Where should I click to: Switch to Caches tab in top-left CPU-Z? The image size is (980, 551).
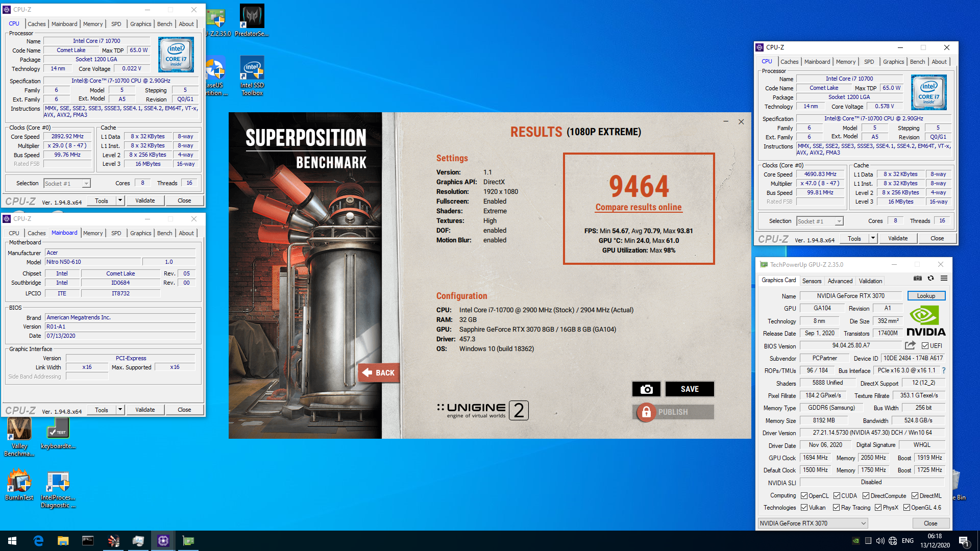pyautogui.click(x=36, y=24)
